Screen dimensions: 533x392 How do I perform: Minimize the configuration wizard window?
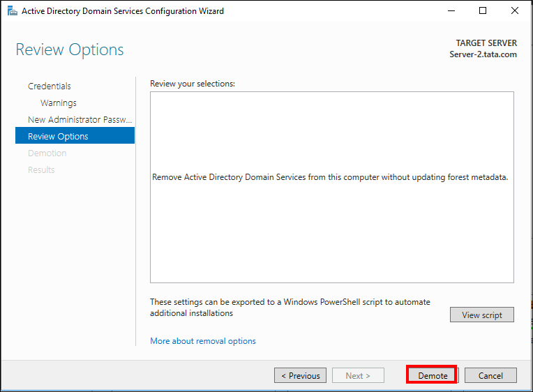(x=451, y=11)
